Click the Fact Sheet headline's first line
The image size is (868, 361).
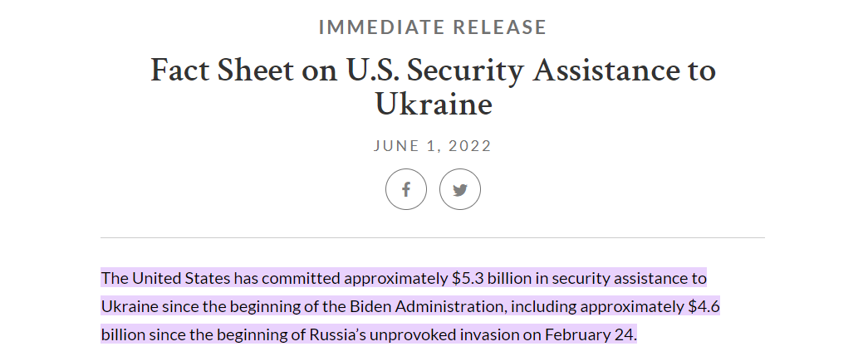pyautogui.click(x=433, y=71)
